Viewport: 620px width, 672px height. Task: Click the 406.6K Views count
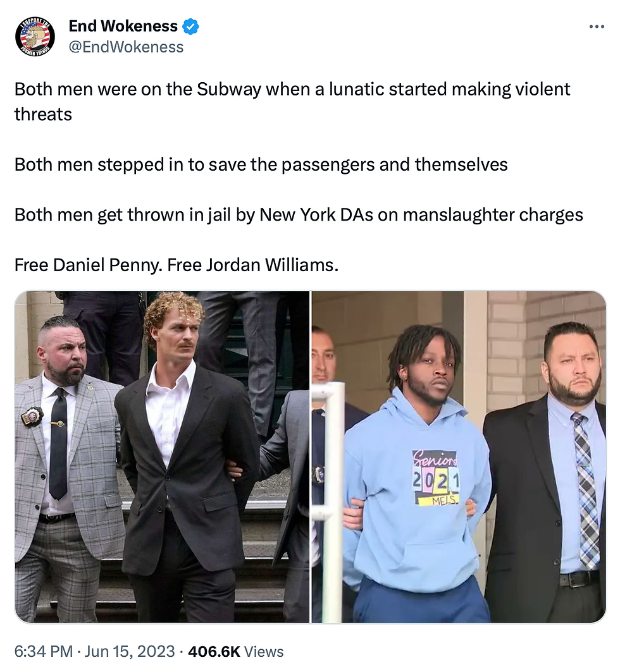pos(236,651)
